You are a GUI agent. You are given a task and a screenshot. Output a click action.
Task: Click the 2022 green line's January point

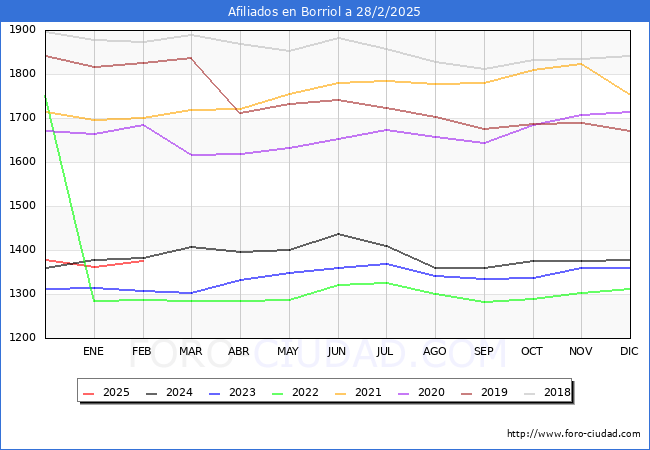pos(95,301)
